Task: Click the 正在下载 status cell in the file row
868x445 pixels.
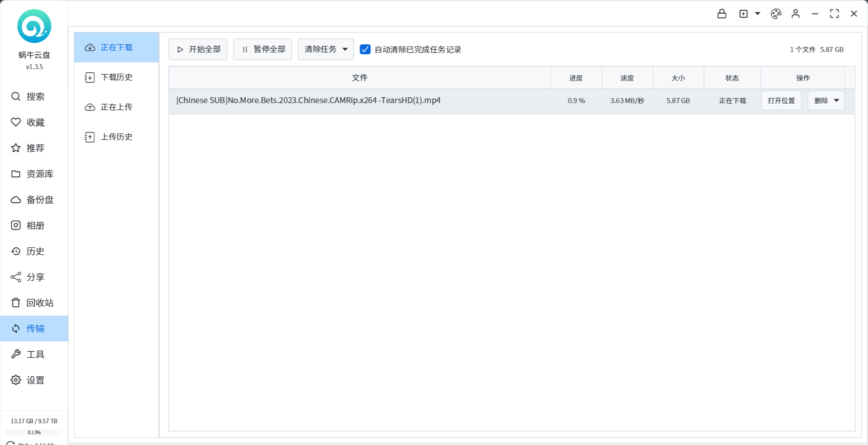Action: click(733, 101)
